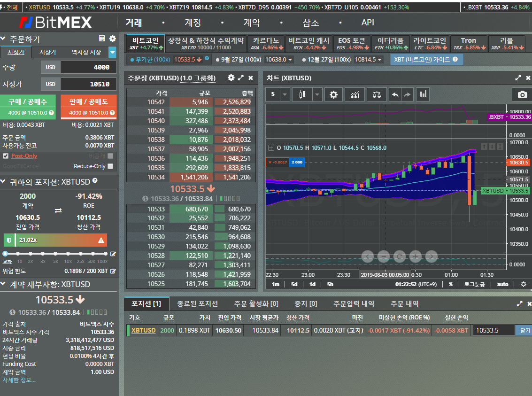
Task: Zoom out the chart with minus button
Action: tap(384, 256)
